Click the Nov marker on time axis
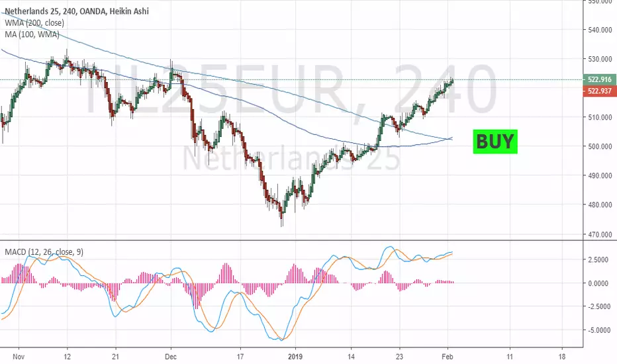 [19, 357]
